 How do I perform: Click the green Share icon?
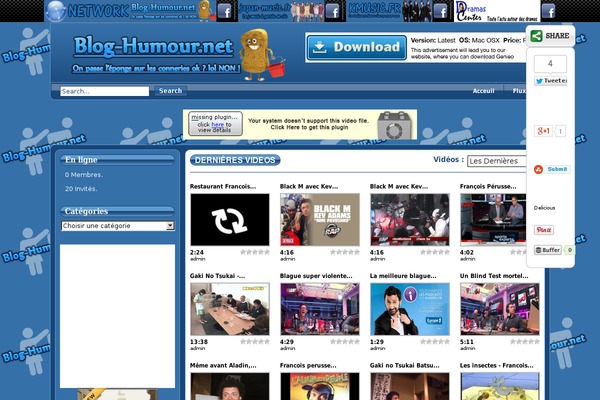click(x=536, y=36)
